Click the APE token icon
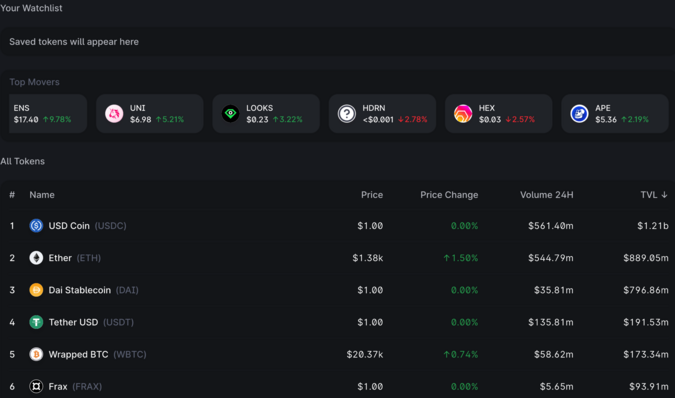 (x=579, y=114)
